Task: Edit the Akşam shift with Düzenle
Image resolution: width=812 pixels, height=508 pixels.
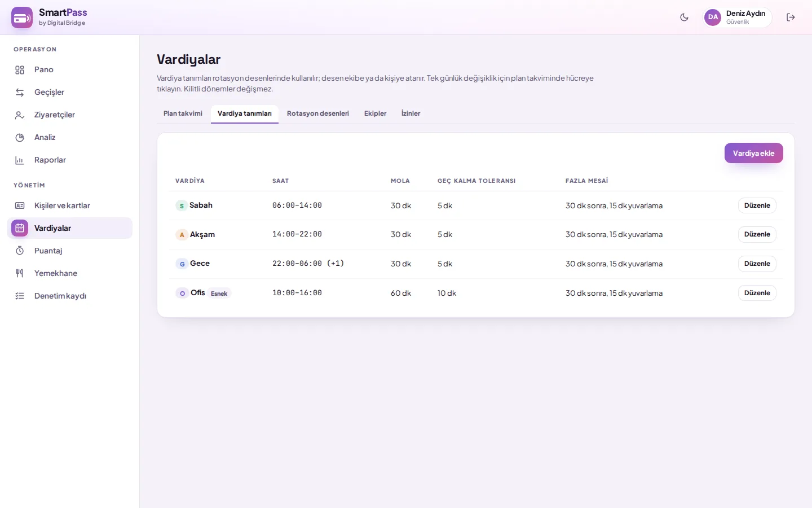Action: tap(757, 234)
